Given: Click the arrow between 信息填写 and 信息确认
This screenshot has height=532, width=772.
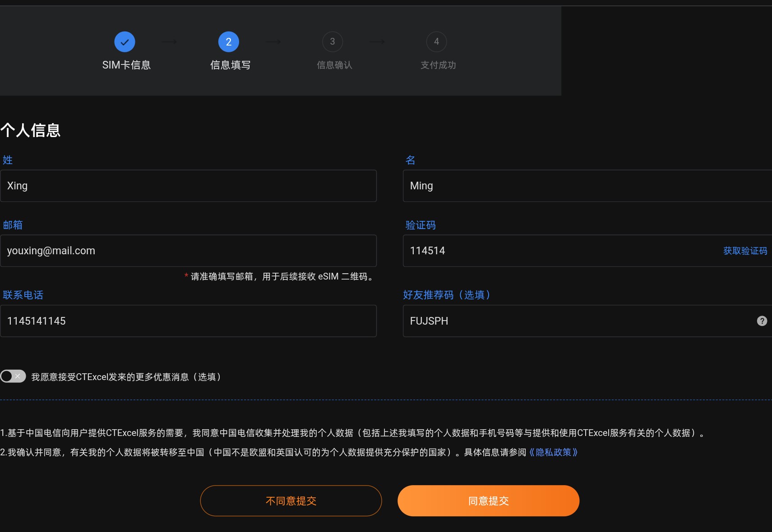Looking at the screenshot, I should pyautogui.click(x=273, y=41).
